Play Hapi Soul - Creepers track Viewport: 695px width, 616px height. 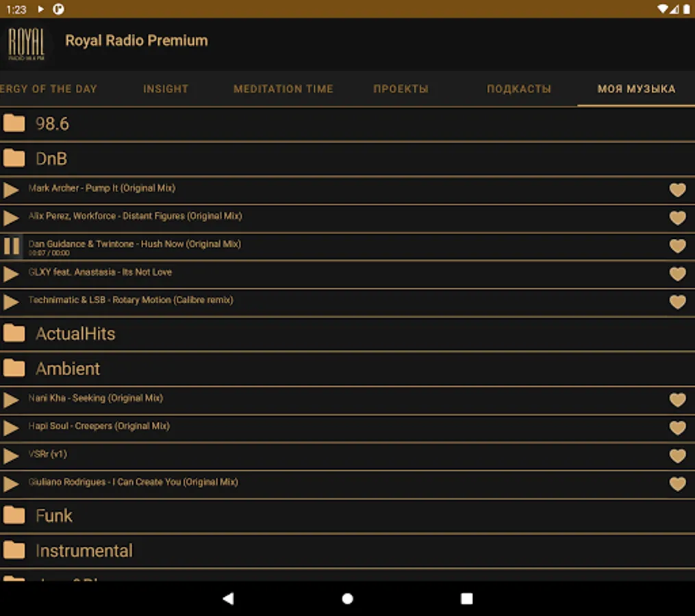(11, 428)
